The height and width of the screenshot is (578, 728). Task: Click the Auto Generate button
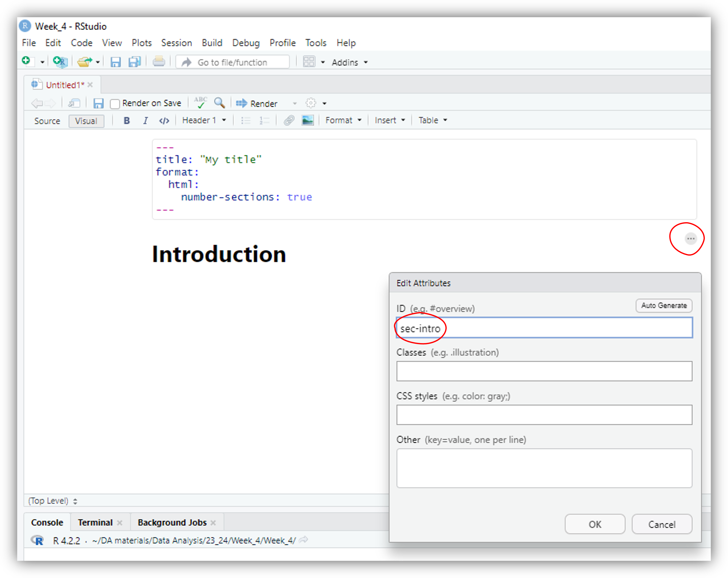(664, 305)
